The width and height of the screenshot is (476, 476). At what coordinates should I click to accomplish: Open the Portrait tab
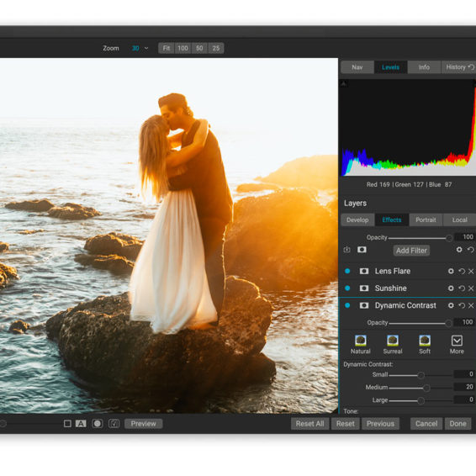[426, 219]
